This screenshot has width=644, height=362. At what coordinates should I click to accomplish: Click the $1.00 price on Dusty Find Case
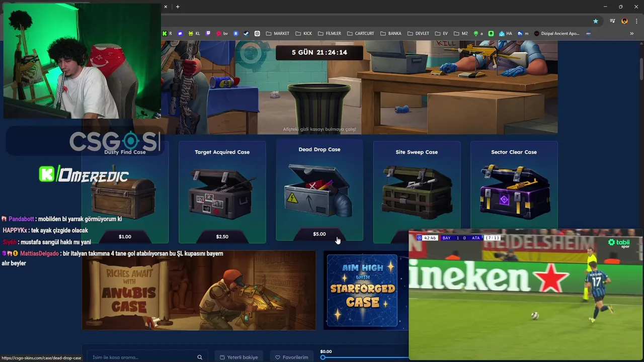pyautogui.click(x=125, y=237)
